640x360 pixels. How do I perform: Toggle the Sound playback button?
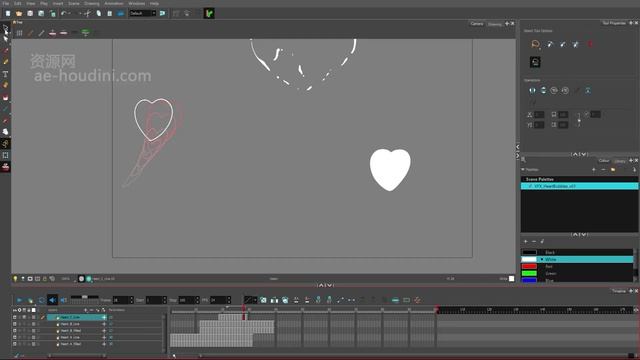tap(52, 300)
